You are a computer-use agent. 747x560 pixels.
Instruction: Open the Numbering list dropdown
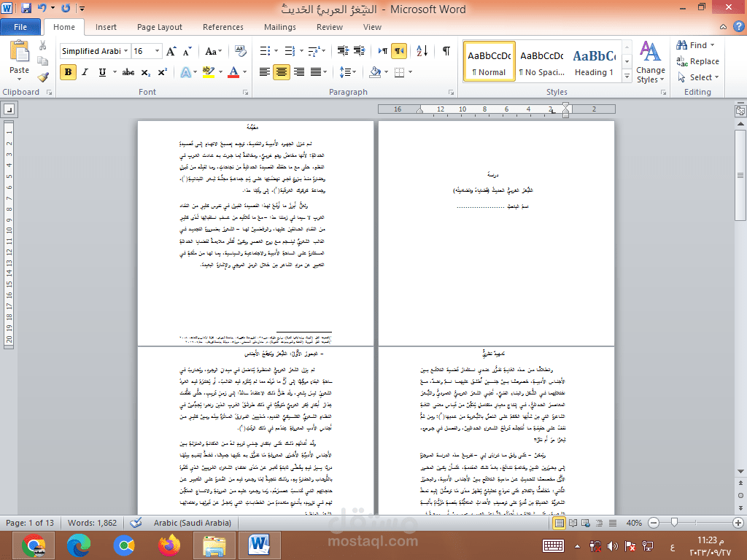click(x=301, y=50)
